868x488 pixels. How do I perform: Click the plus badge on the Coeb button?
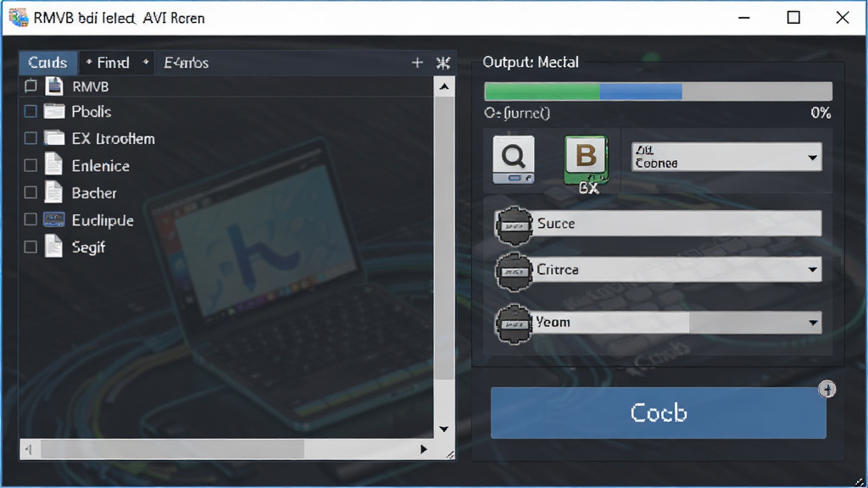coord(827,390)
